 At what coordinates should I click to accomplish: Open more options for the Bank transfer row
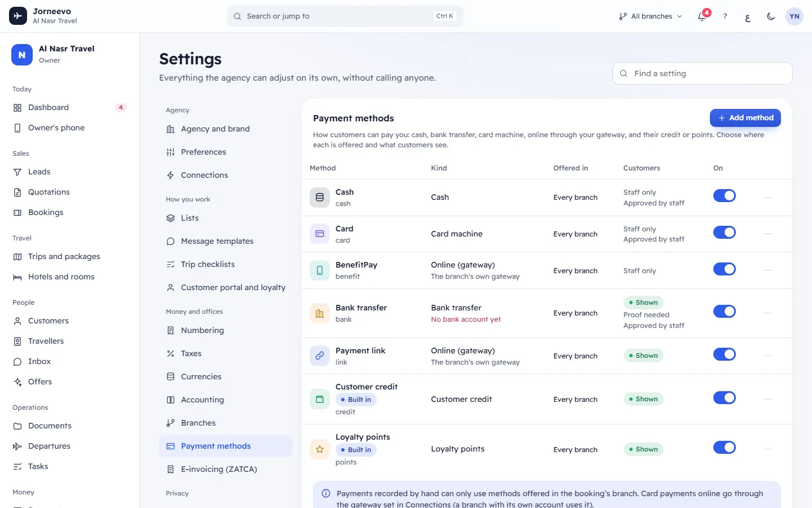768,313
